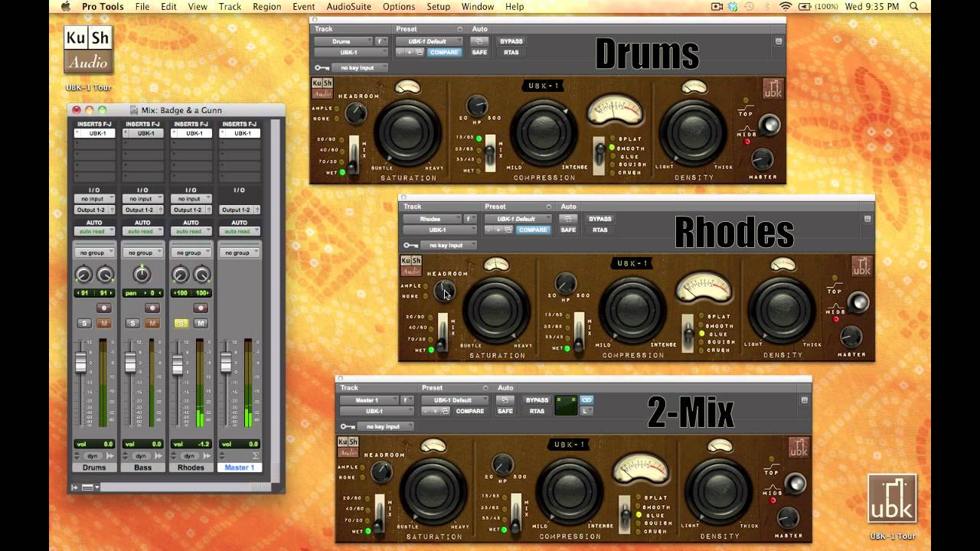Open the Event menu

[304, 7]
